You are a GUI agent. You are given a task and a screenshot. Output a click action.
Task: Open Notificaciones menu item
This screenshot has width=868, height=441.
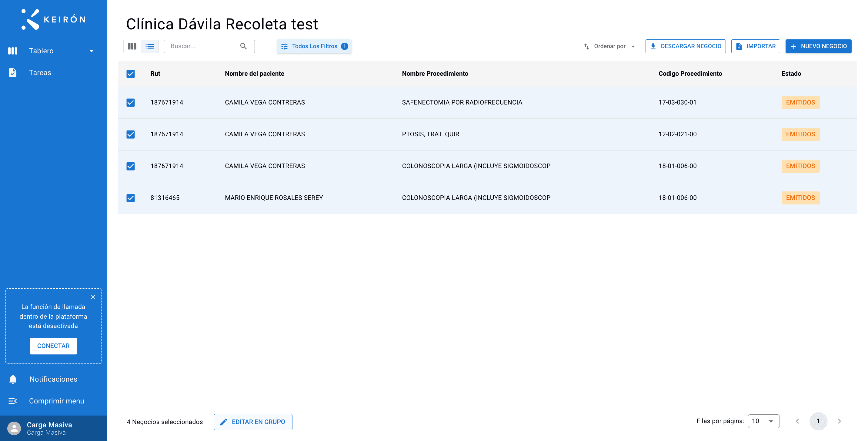click(53, 379)
